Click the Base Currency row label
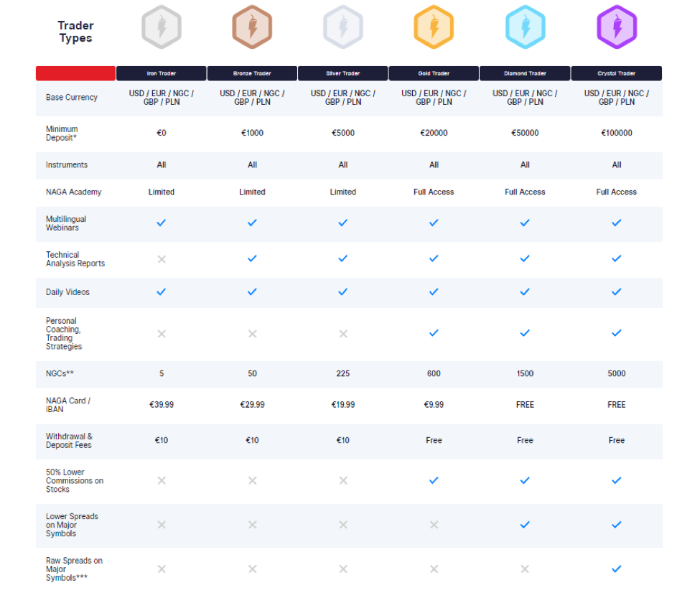700x593 pixels. [71, 98]
